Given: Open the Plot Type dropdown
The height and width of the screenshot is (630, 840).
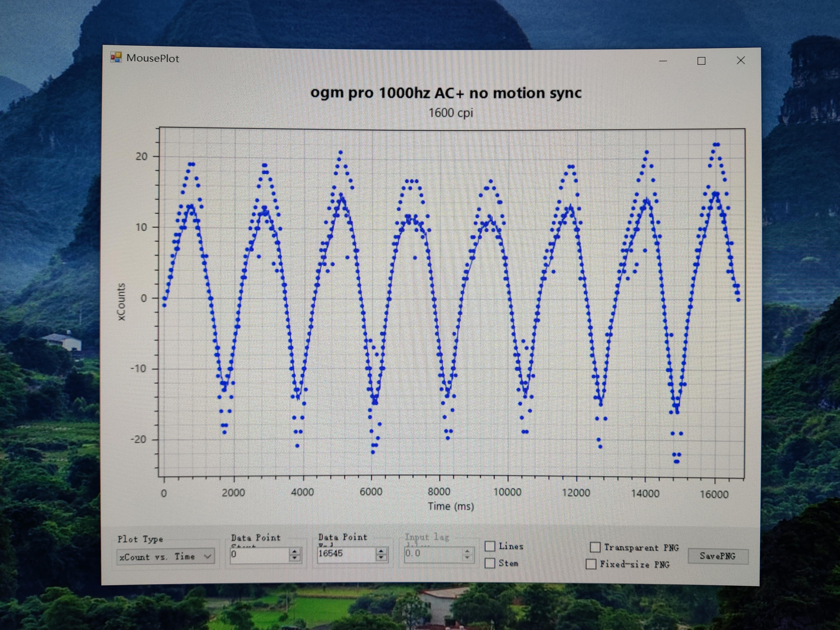Looking at the screenshot, I should tap(207, 557).
